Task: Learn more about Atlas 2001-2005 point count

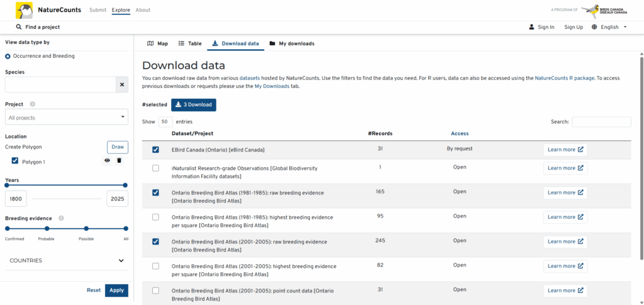Action: point(565,291)
